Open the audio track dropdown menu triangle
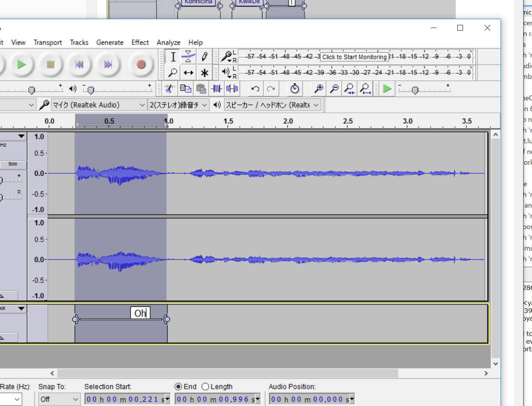Viewport: 532px width, 406px height. (21, 136)
